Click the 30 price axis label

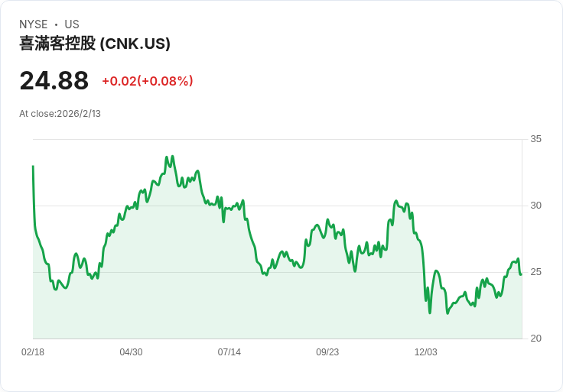tap(535, 206)
